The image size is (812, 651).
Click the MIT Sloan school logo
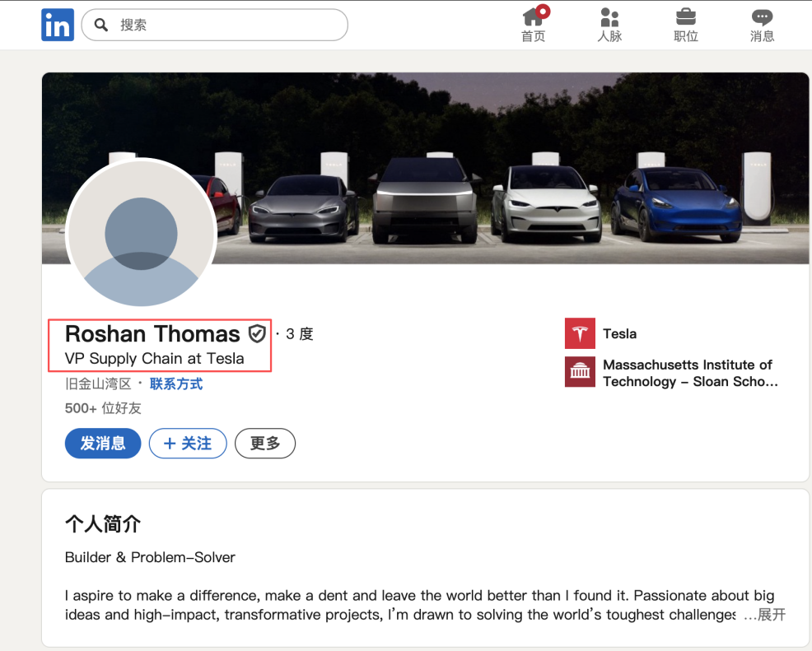tap(580, 372)
